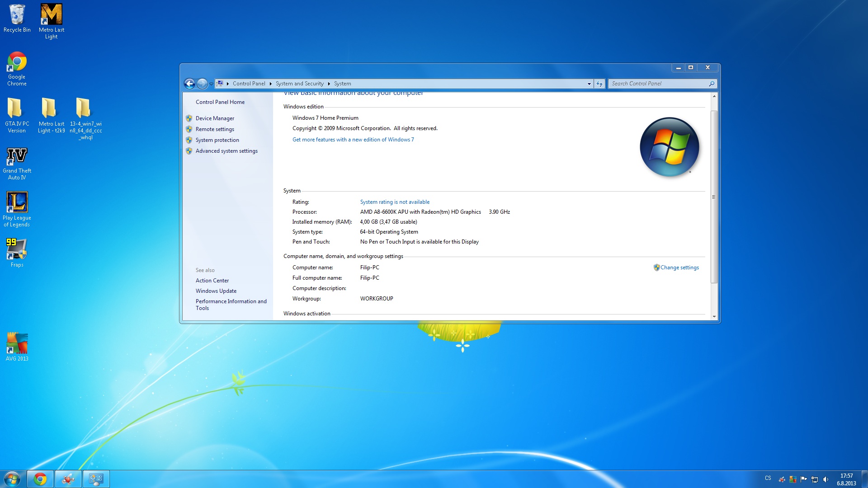This screenshot has width=868, height=488.
Task: Open Advanced system settings
Action: coord(226,151)
